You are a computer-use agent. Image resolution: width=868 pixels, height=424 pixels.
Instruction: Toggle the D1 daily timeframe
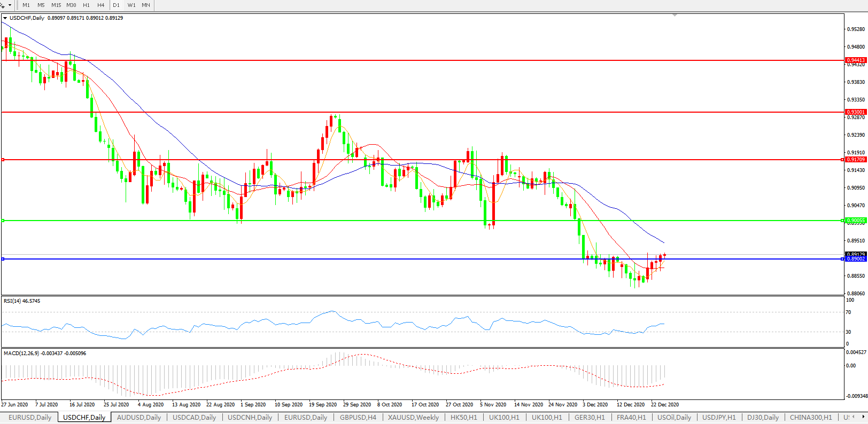point(116,5)
